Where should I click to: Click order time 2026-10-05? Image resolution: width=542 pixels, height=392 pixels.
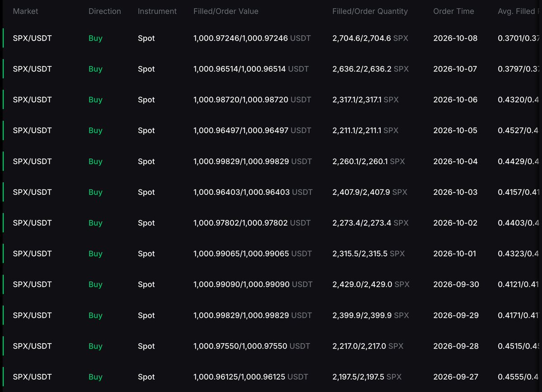[x=455, y=131]
